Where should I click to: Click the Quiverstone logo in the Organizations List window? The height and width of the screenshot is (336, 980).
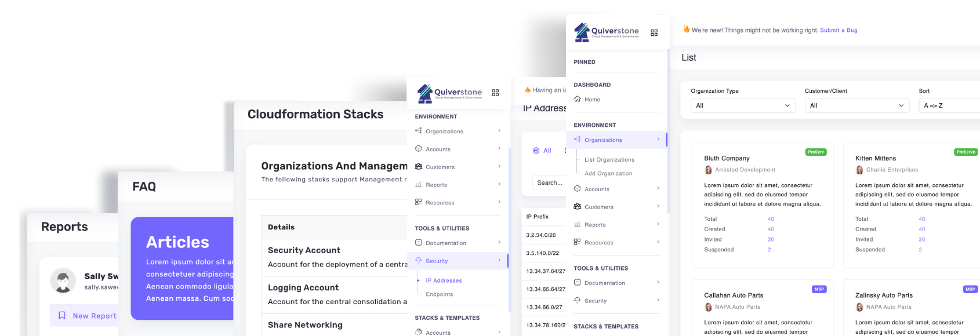click(x=607, y=32)
